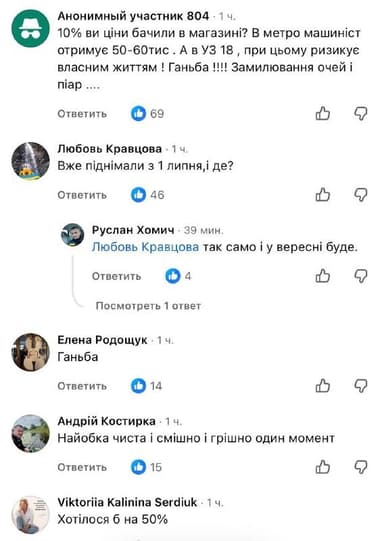Reply to Руслан Хомич's comment

117,276
